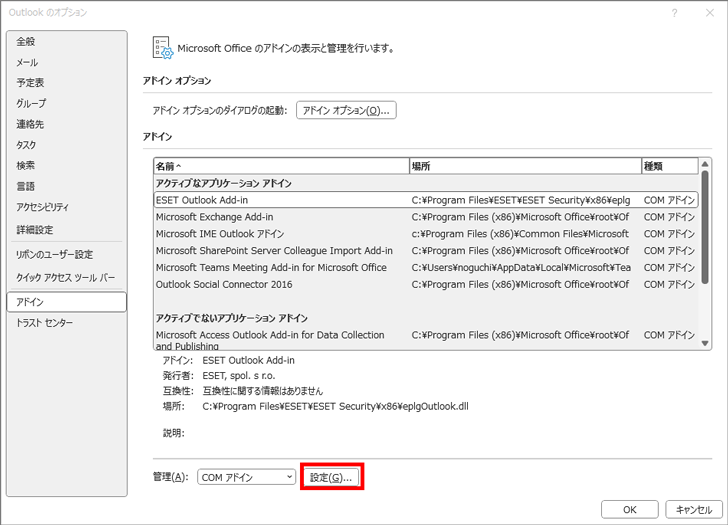728x525 pixels.
Task: Click the add-in management gear icon
Action: point(163,48)
